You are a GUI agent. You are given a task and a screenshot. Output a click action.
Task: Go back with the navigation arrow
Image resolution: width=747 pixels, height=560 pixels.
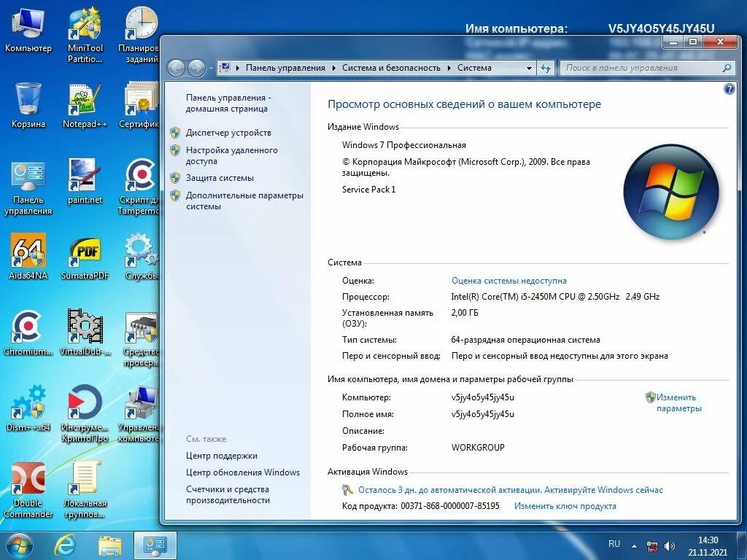[x=176, y=68]
